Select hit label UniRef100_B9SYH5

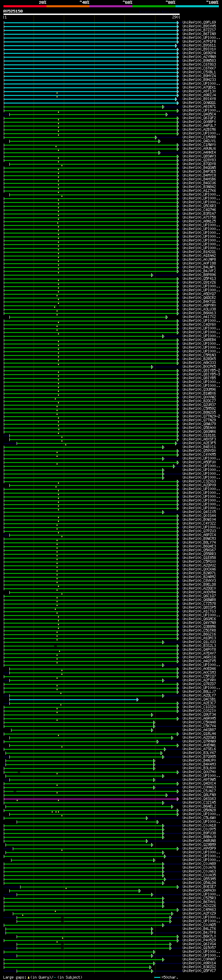199,26
